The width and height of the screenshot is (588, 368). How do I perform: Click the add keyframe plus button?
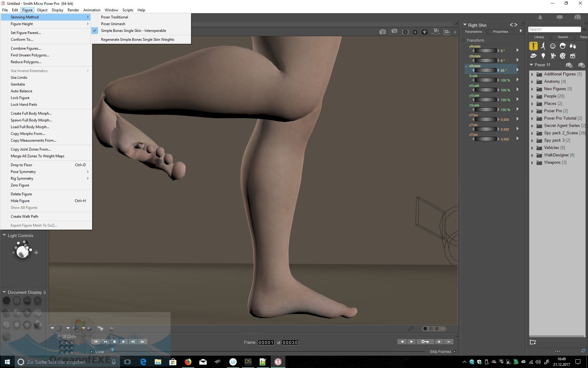(439, 342)
